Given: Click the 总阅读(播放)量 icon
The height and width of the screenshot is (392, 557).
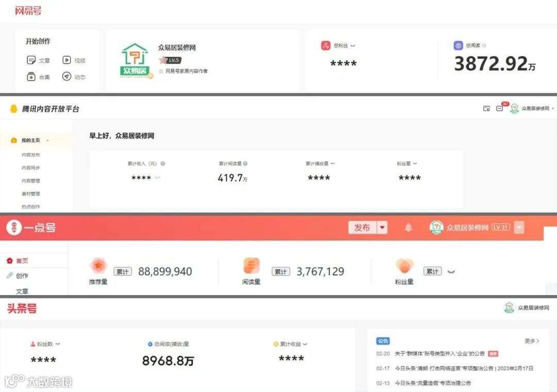Looking at the screenshot, I should 150,344.
